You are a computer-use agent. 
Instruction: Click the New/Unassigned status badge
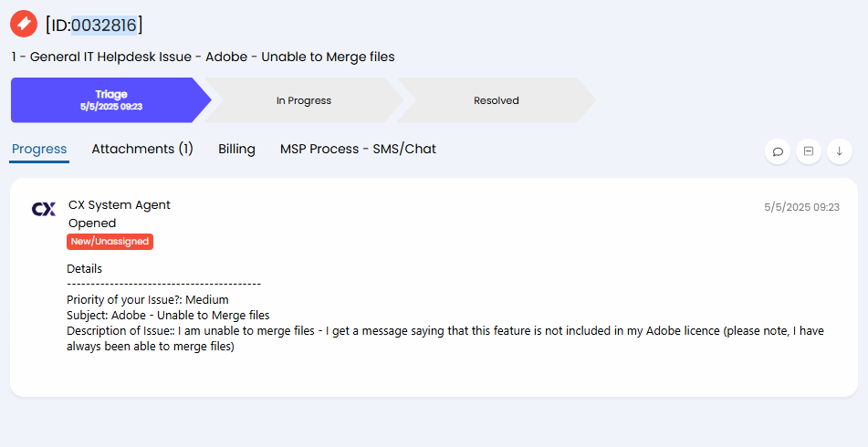pos(110,241)
